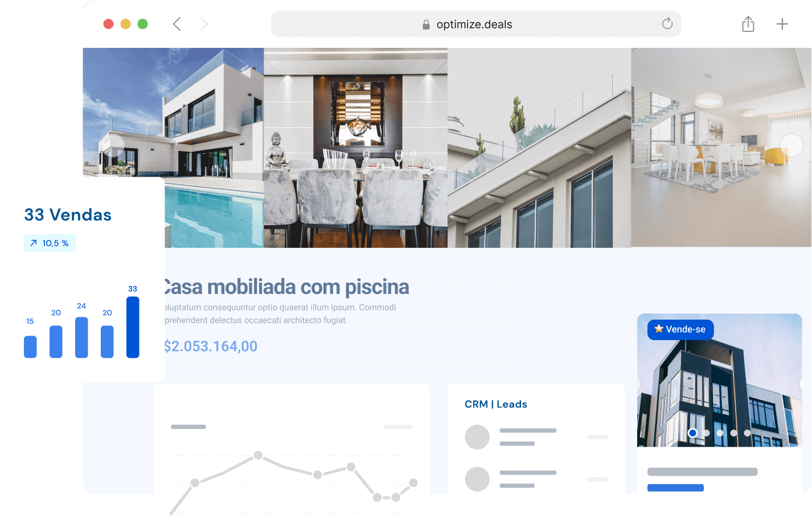Click the 10,5 % growth badge
812x519 pixels.
(50, 243)
